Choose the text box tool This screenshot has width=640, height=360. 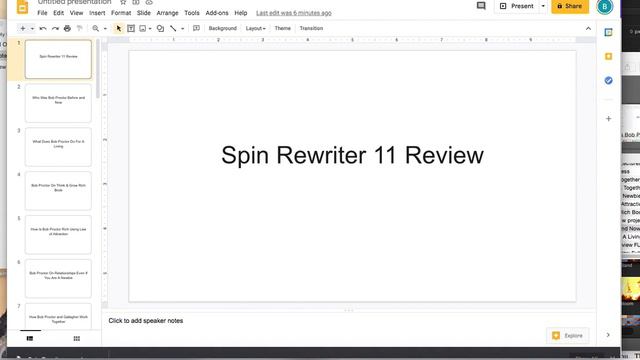click(x=131, y=29)
